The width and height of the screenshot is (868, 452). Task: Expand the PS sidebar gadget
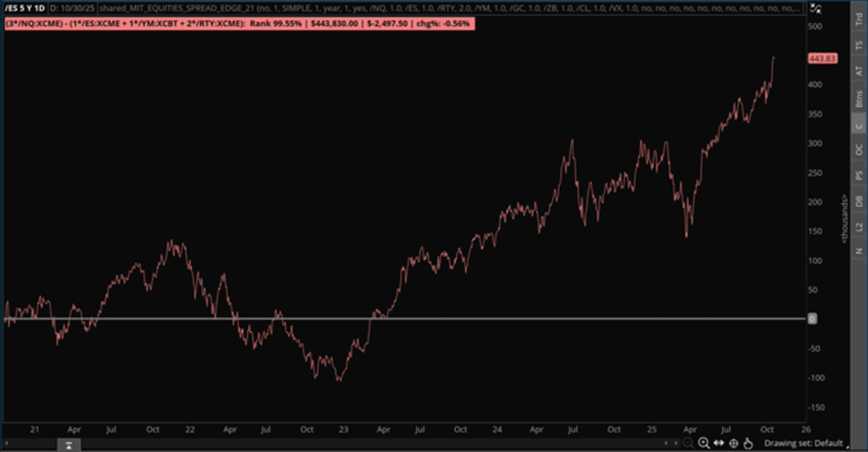click(858, 176)
